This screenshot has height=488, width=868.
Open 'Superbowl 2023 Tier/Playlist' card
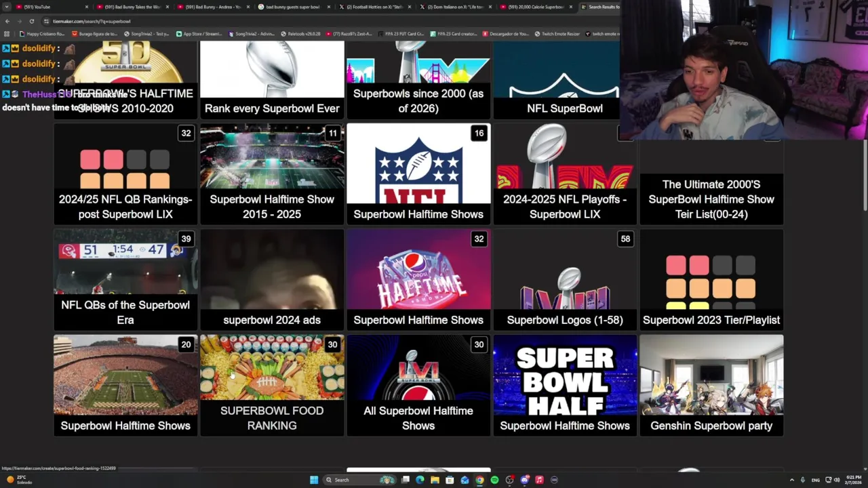[711, 280]
